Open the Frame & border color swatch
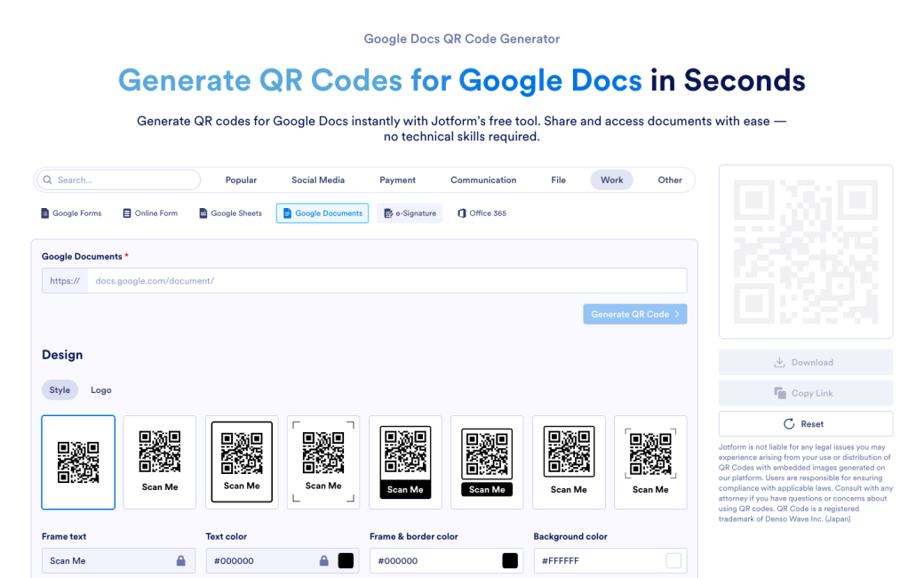The width and height of the screenshot is (924, 578). coord(510,561)
